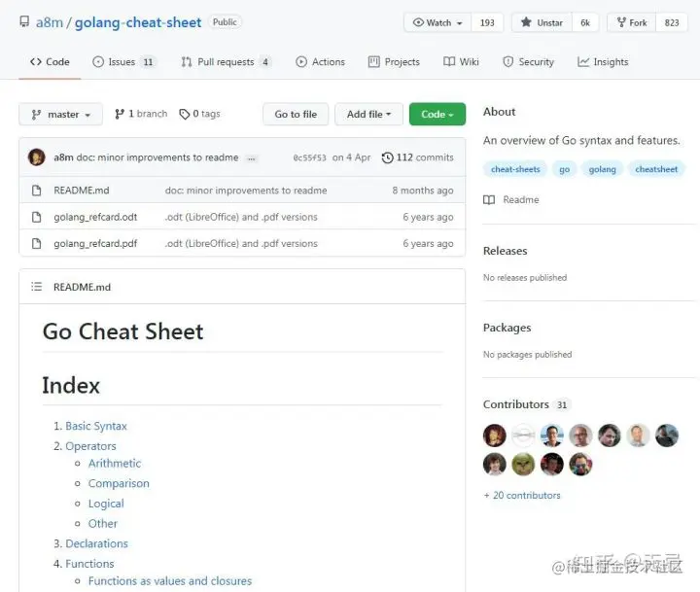View the 823 forks count
700x592 pixels.
coord(672,22)
